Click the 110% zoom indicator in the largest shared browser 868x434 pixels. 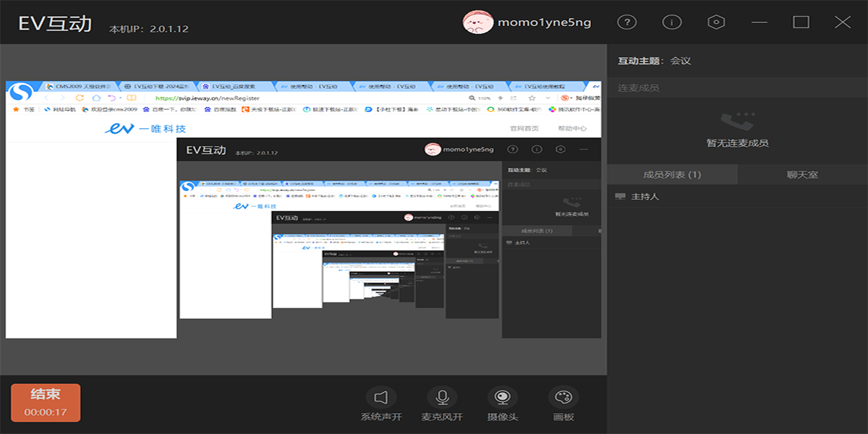pos(480,98)
